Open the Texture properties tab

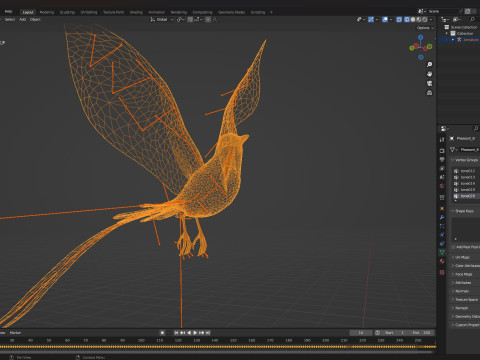pos(442,272)
